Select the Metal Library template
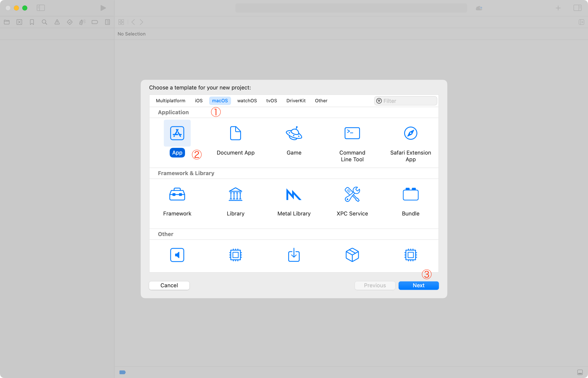Image resolution: width=588 pixels, height=378 pixels. tap(294, 194)
